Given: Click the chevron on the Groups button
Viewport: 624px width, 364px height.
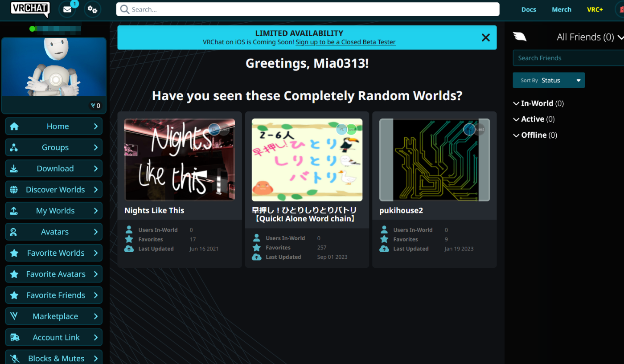Looking at the screenshot, I should pos(95,147).
